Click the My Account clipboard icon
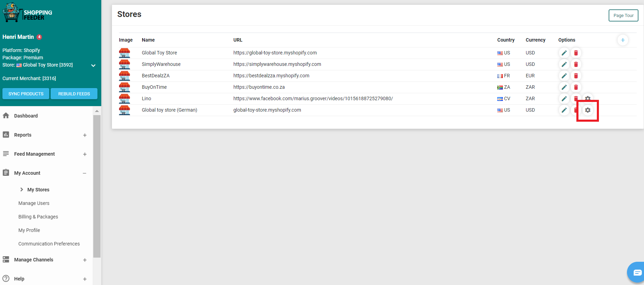The image size is (644, 285). [x=6, y=172]
